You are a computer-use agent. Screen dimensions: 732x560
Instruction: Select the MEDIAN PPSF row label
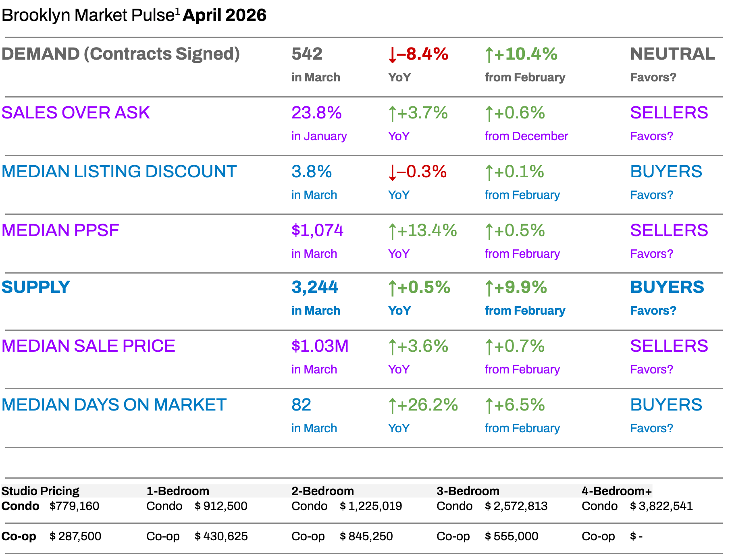[60, 230]
